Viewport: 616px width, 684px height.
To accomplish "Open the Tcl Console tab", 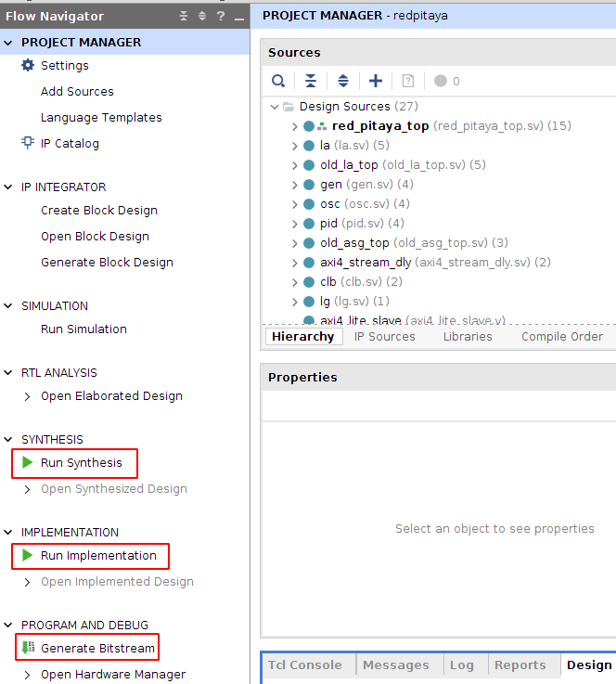I will [304, 665].
